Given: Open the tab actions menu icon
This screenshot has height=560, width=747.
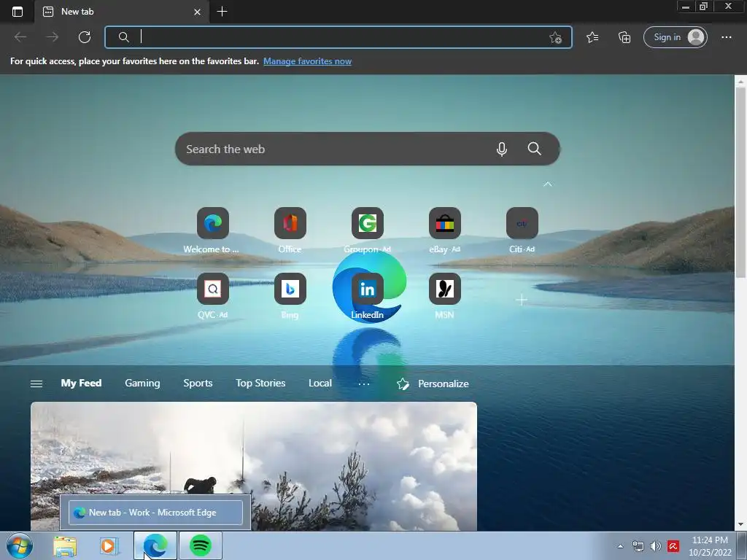Looking at the screenshot, I should [x=18, y=12].
